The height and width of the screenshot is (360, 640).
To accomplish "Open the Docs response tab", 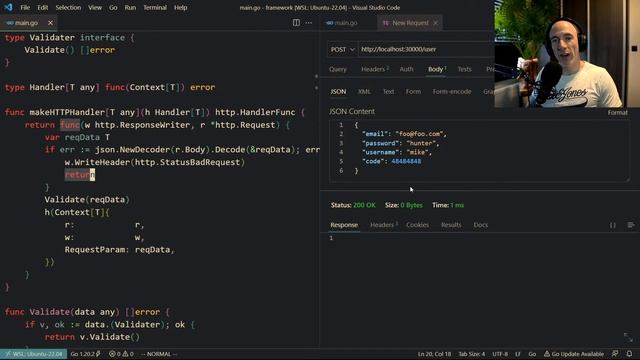I will [480, 225].
